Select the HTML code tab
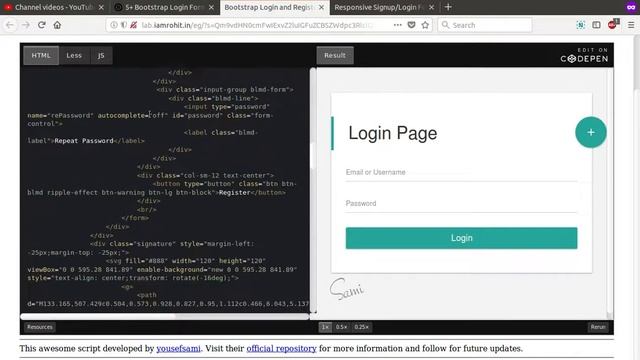640x360 pixels. (41, 56)
